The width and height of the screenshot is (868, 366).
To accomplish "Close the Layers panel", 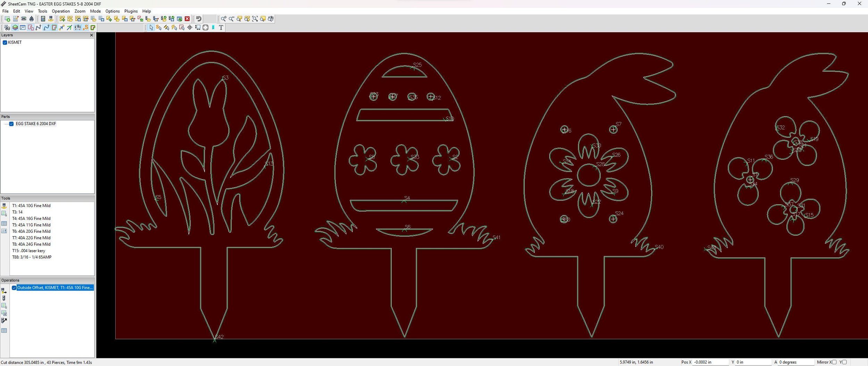I will click(x=92, y=35).
